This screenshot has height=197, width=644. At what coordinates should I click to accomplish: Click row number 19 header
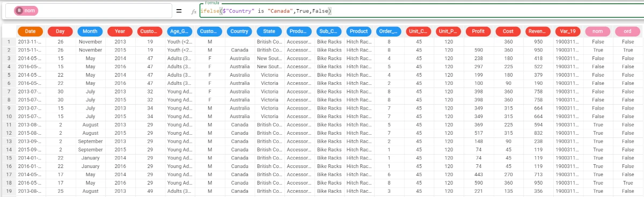[x=8, y=191]
